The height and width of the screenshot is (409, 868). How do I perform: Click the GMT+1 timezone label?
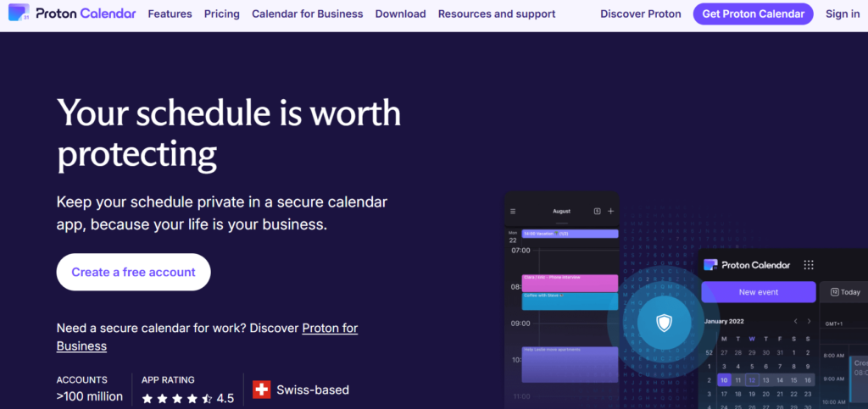pos(832,323)
